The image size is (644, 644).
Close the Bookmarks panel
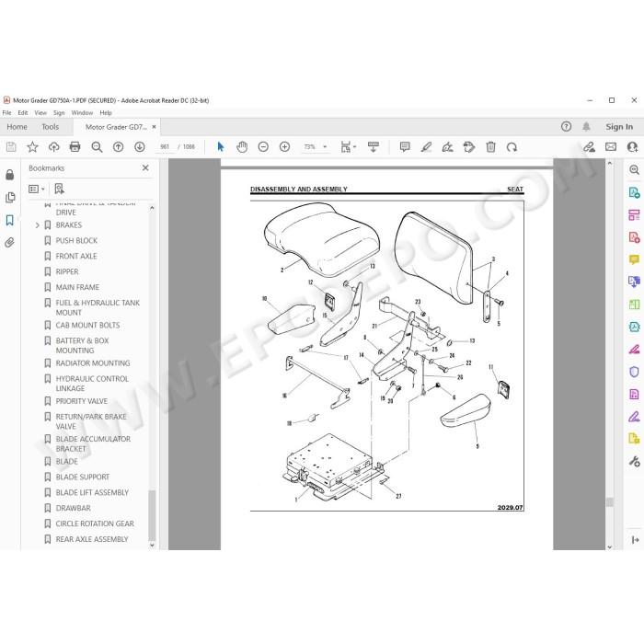click(145, 167)
